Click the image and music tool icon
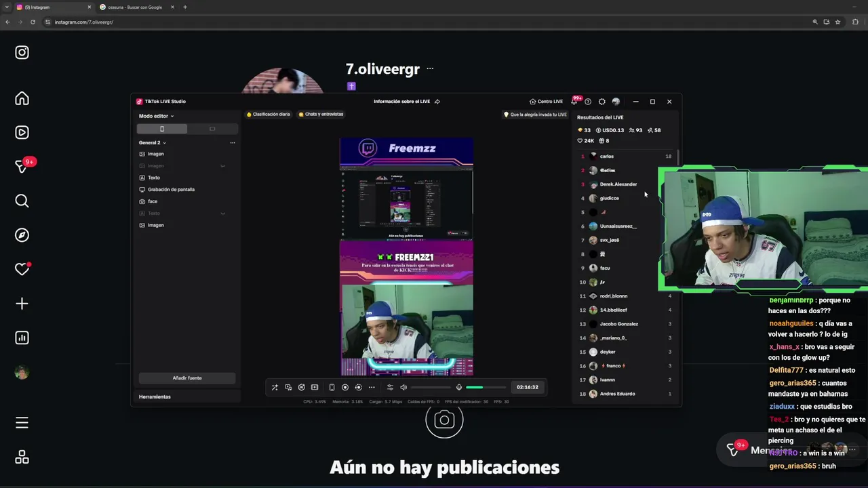Screen dimensions: 868x488 point(288,387)
